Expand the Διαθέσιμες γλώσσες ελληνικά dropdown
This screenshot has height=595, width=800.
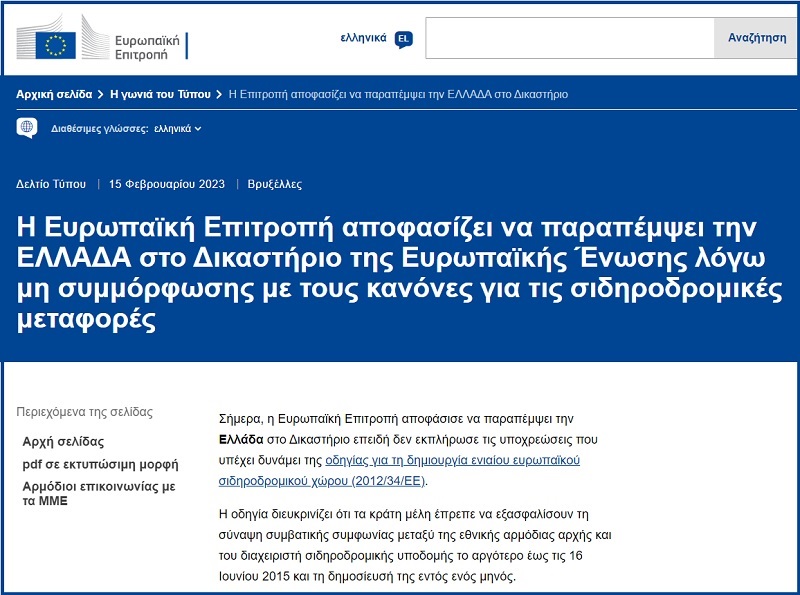178,129
